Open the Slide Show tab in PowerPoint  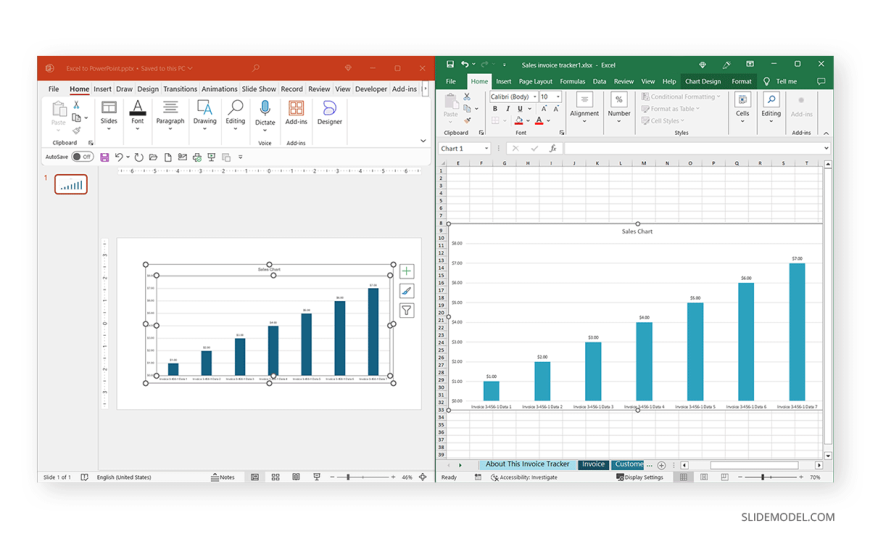pyautogui.click(x=259, y=89)
